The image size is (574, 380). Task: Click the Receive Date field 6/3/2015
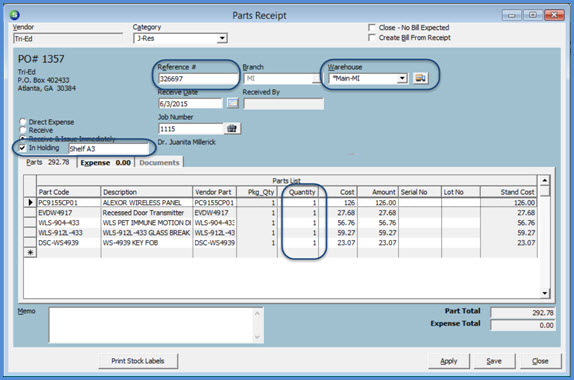click(190, 104)
